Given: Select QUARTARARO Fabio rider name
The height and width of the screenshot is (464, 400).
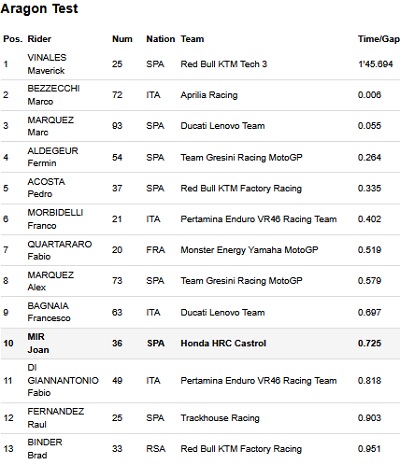Looking at the screenshot, I should tap(59, 250).
